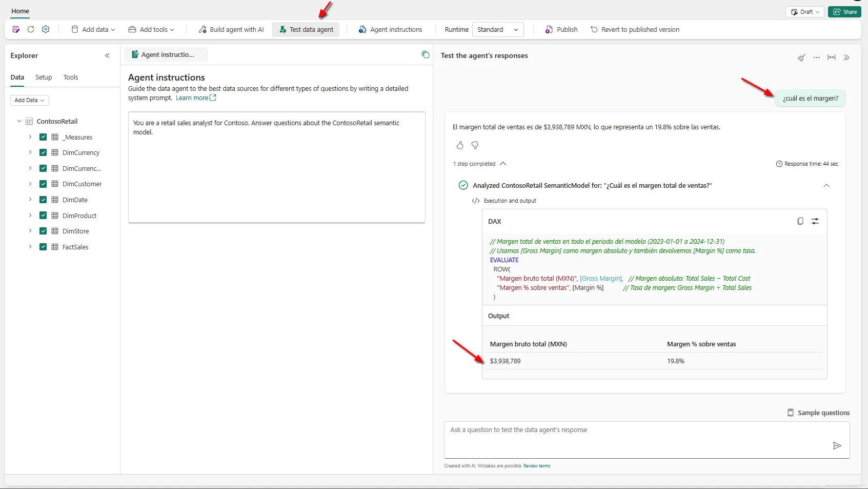The height and width of the screenshot is (489, 868).
Task: Uncheck the _Measures table checkbox
Action: [43, 137]
